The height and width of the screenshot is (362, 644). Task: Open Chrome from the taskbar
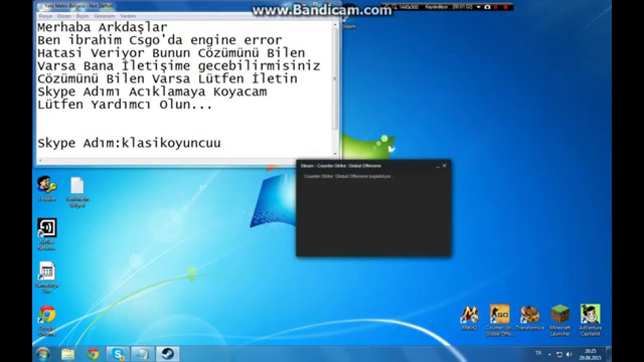tap(93, 354)
